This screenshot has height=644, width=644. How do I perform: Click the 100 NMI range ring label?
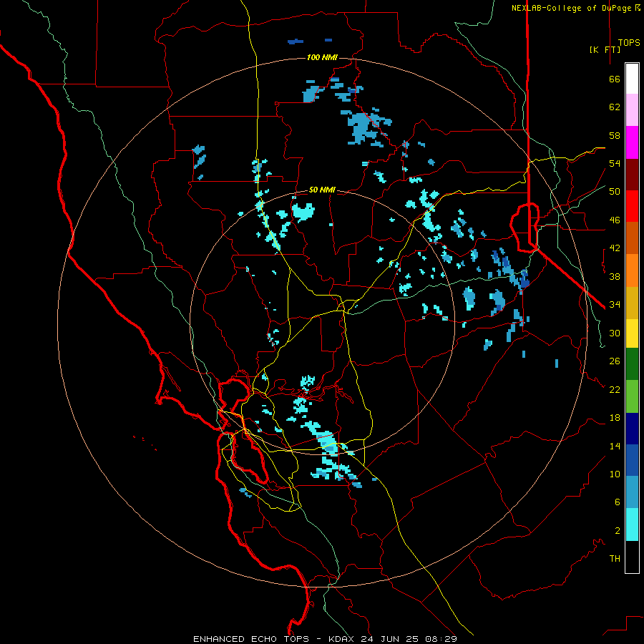point(322,57)
